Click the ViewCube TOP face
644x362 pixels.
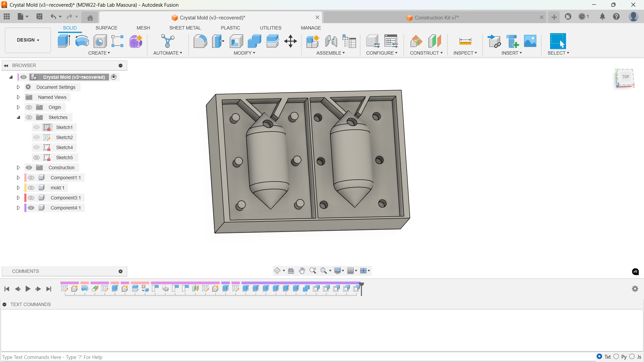click(x=626, y=77)
